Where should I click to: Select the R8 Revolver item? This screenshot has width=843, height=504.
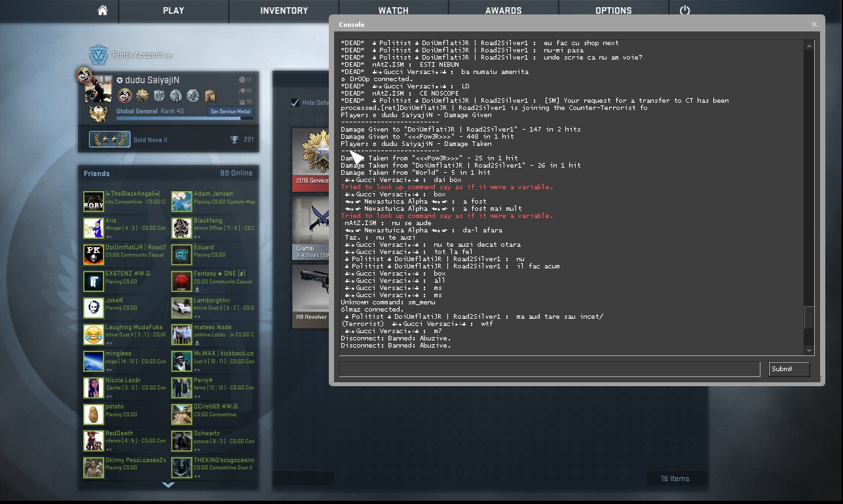coord(311,296)
